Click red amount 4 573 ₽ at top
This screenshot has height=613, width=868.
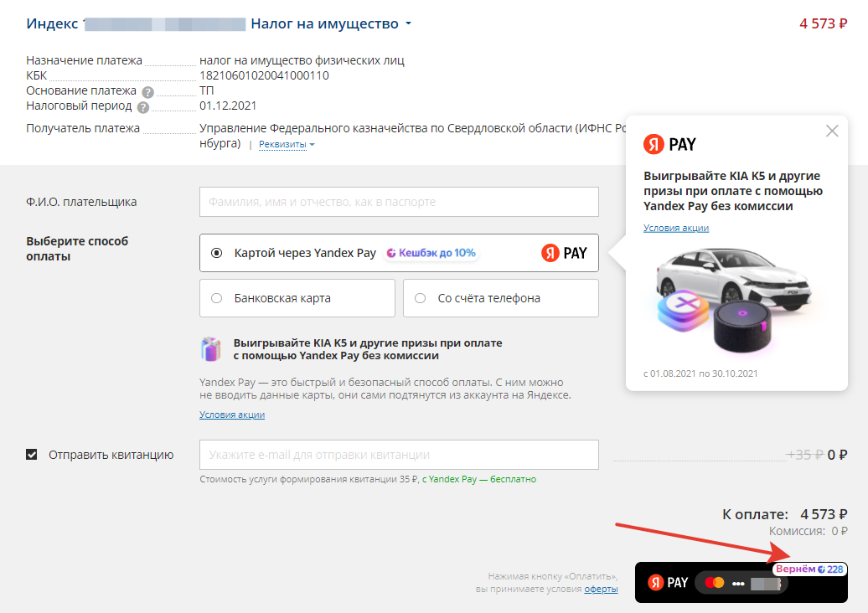823,23
